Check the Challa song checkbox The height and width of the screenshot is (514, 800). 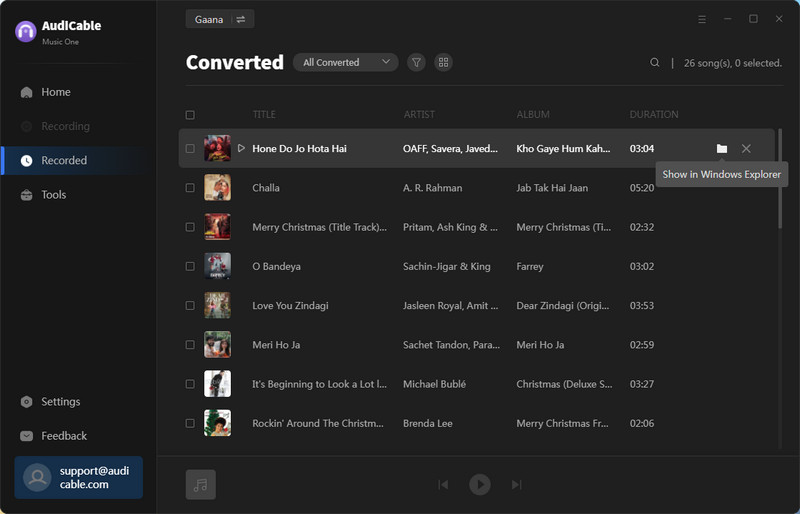(x=190, y=188)
